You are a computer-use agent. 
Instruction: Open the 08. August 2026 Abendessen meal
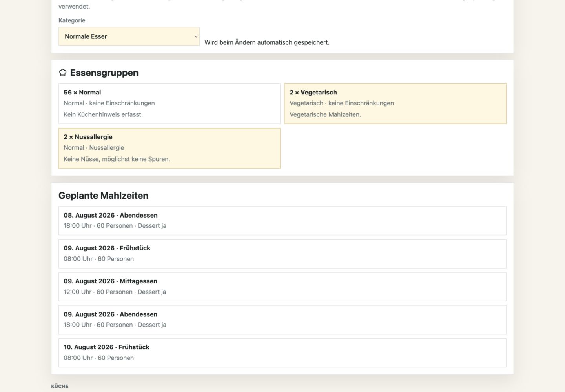click(282, 221)
